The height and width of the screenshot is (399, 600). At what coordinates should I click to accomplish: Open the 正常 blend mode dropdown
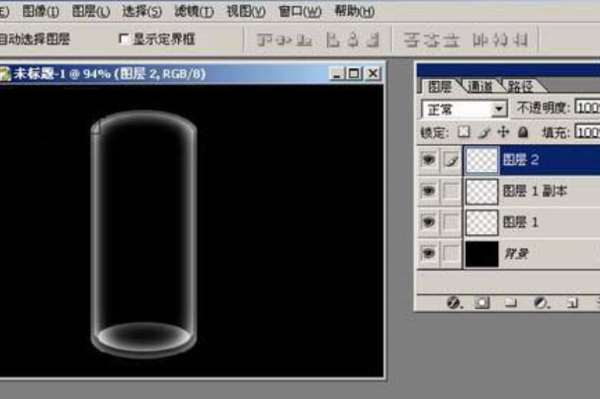tap(464, 109)
